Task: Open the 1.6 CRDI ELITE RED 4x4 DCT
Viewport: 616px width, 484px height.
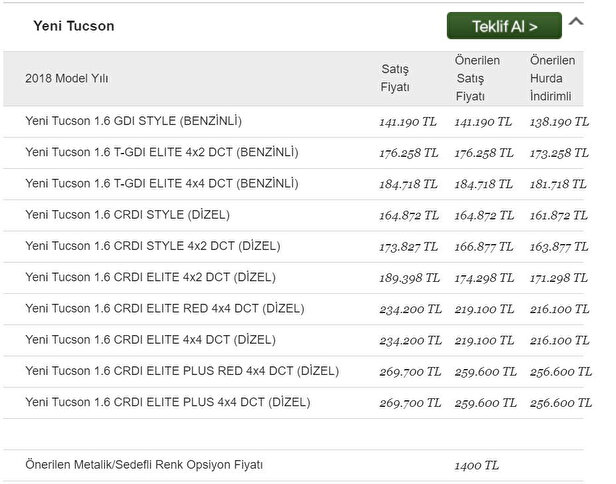Action: tap(164, 308)
